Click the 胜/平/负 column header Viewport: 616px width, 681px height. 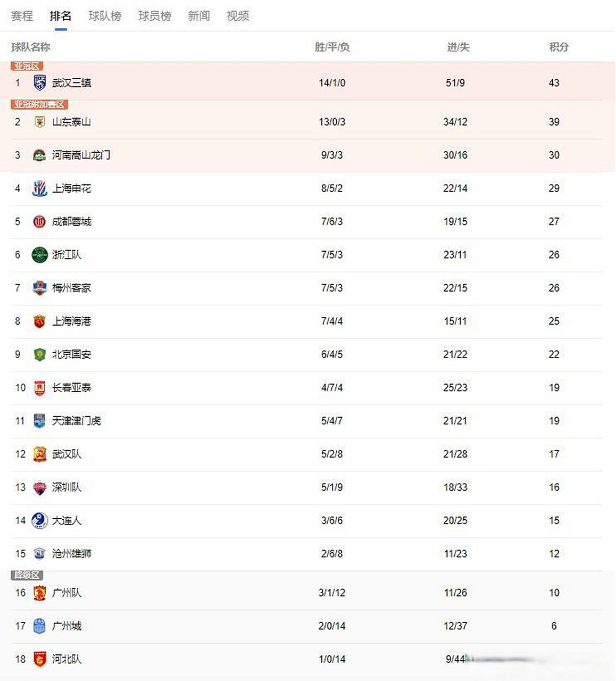pos(332,47)
